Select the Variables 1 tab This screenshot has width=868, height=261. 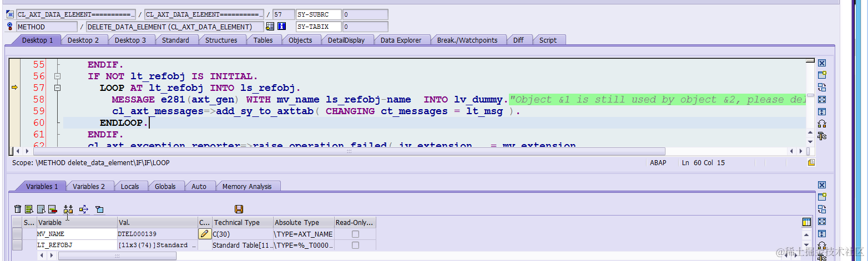[x=42, y=187]
